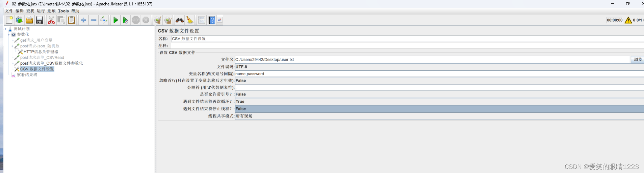Viewport: 644px width, 173px height.
Task: Select post请求-json_随机数 sampler
Action: 40,46
